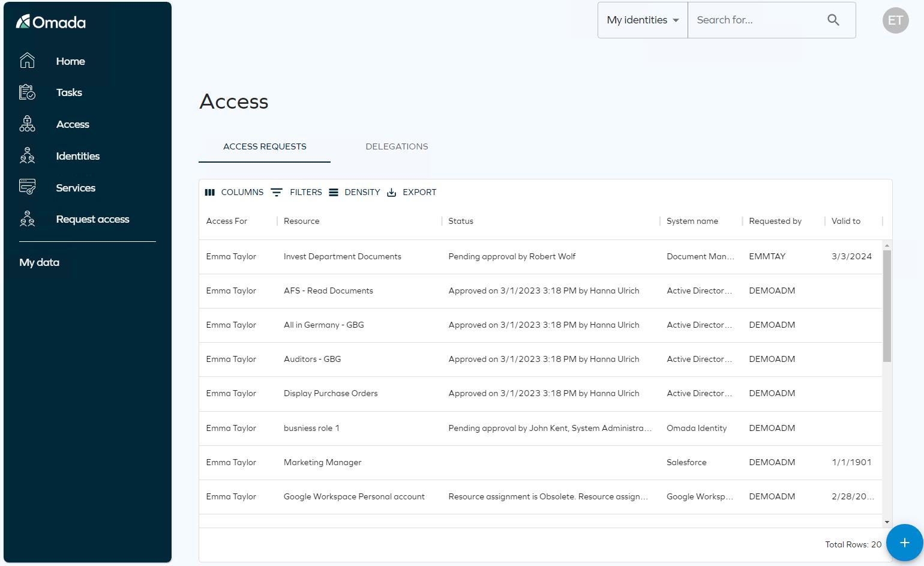Click the table vertical scrollbar thumb
Viewport: 924px width, 566px height.
pyautogui.click(x=887, y=306)
